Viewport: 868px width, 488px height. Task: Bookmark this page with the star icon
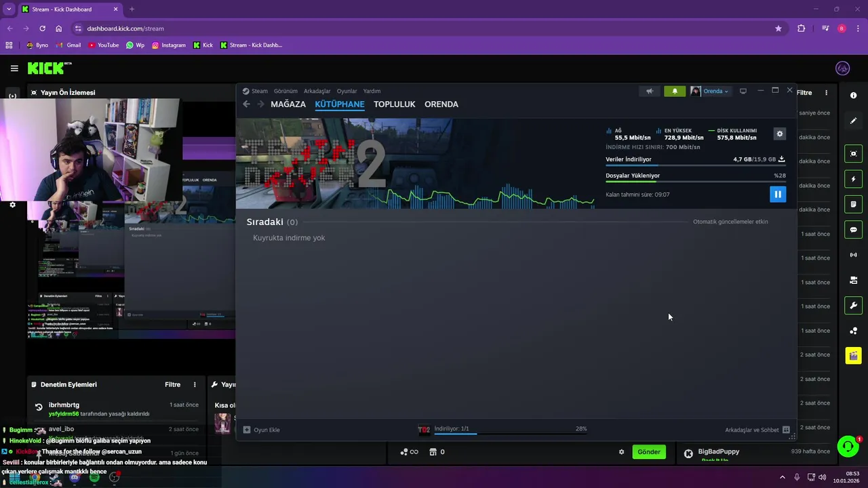point(778,28)
